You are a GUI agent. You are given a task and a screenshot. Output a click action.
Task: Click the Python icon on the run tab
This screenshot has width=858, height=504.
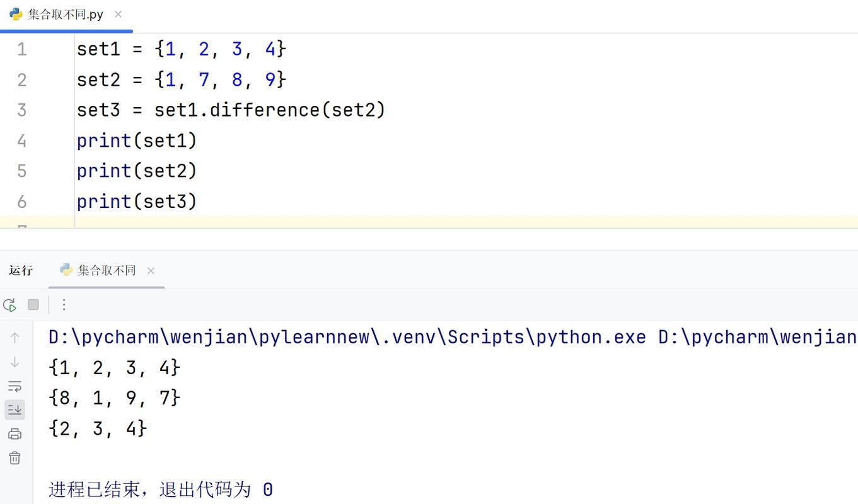(66, 270)
